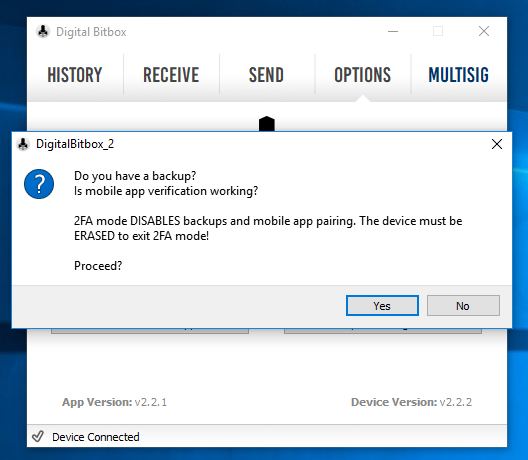
Task: Click the Digital Bitbox main window app icon
Action: [x=43, y=32]
